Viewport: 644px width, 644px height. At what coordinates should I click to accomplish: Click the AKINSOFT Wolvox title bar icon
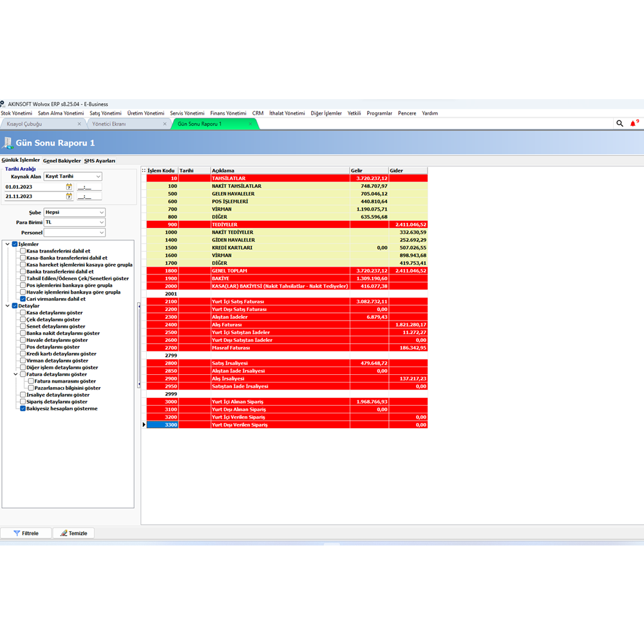click(x=3, y=104)
